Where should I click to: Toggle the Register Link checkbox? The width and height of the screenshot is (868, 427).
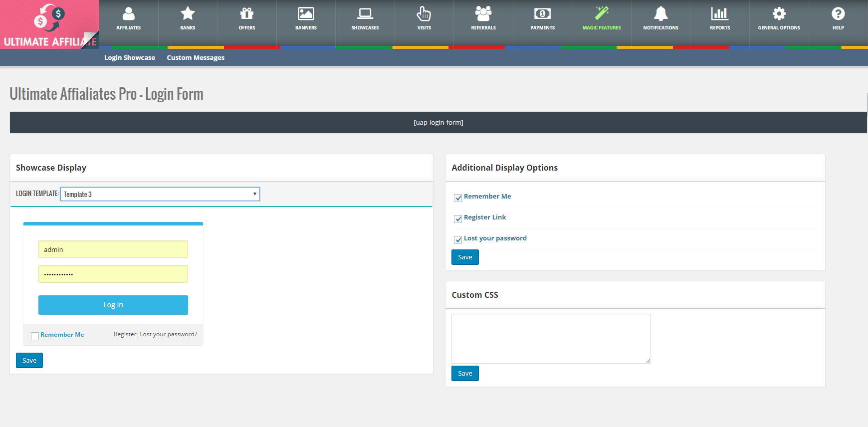pyautogui.click(x=458, y=219)
